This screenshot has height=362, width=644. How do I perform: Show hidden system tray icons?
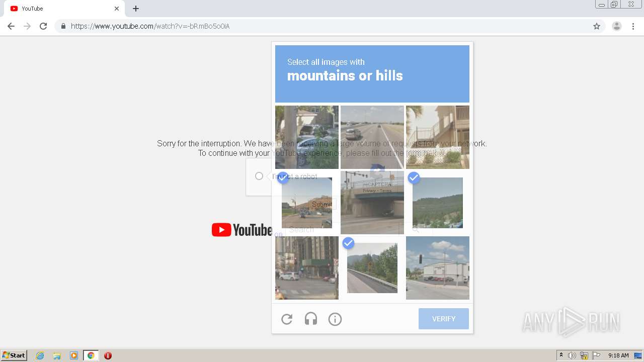pyautogui.click(x=561, y=355)
